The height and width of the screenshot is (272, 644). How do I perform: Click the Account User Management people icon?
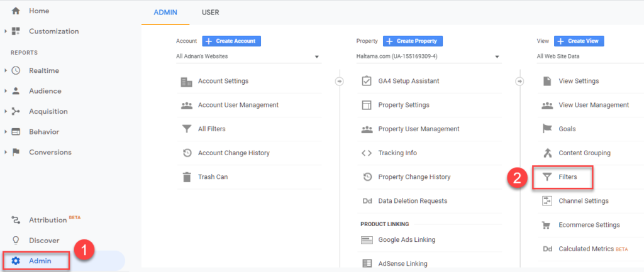pyautogui.click(x=186, y=105)
